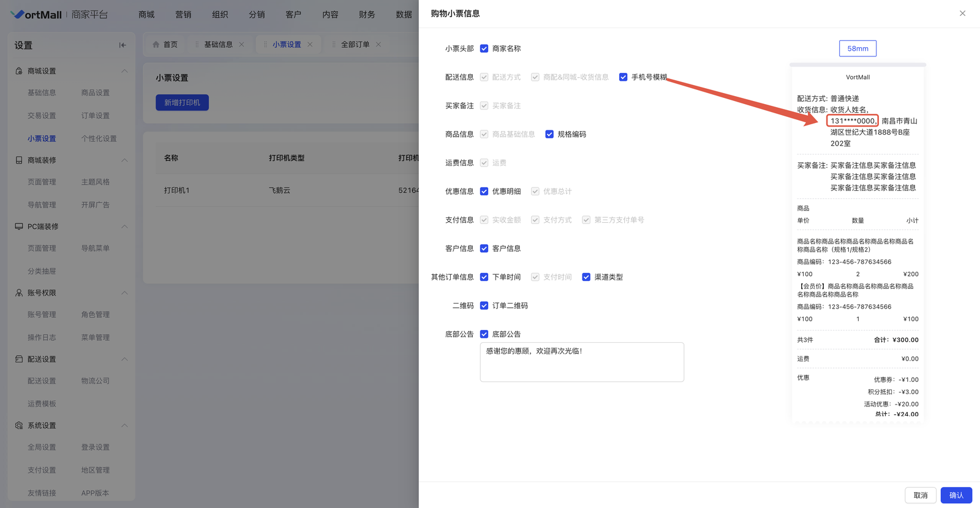Click the 账号权限 user icon
This screenshot has height=508, width=980.
(x=19, y=293)
